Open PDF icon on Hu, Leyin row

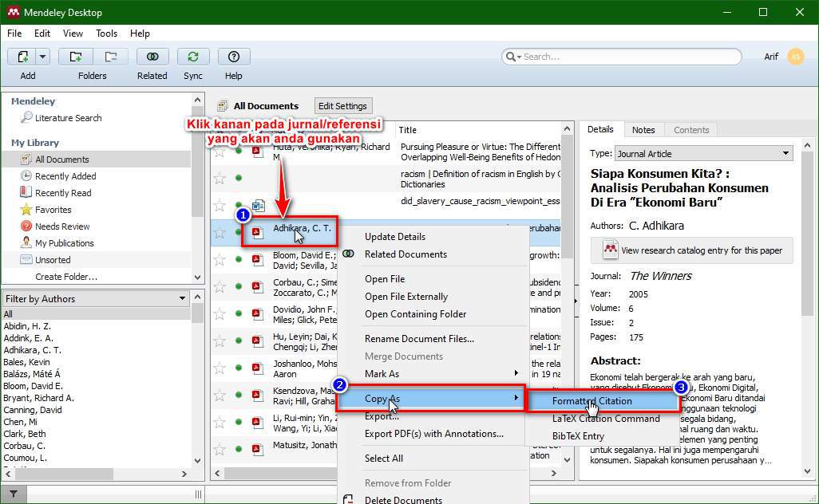point(258,341)
